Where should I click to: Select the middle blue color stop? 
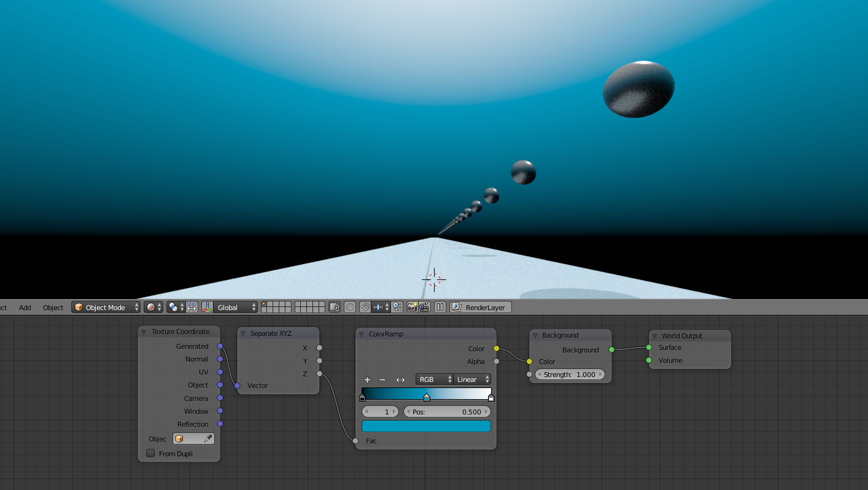tap(427, 398)
